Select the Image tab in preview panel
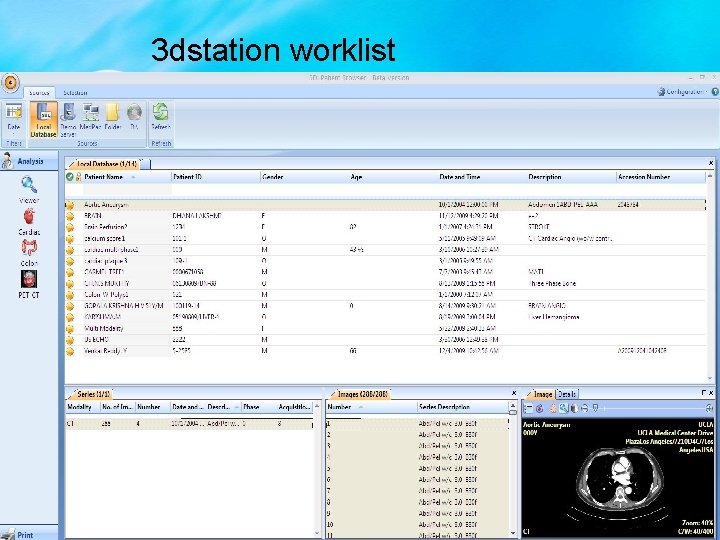 coord(541,394)
